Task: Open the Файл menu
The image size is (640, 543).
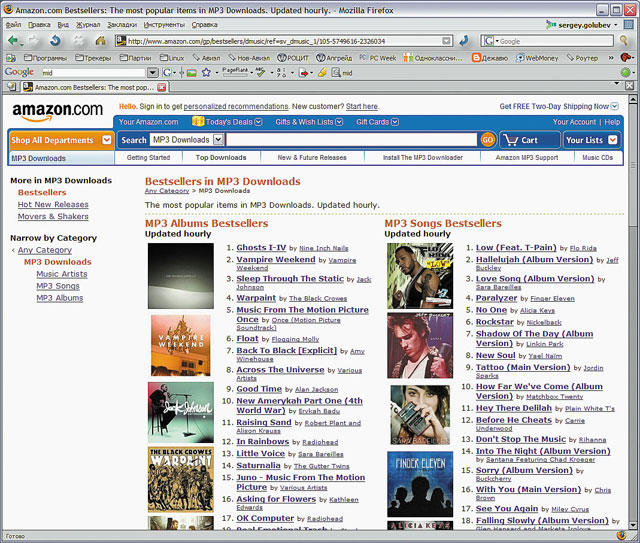Action: (x=13, y=24)
